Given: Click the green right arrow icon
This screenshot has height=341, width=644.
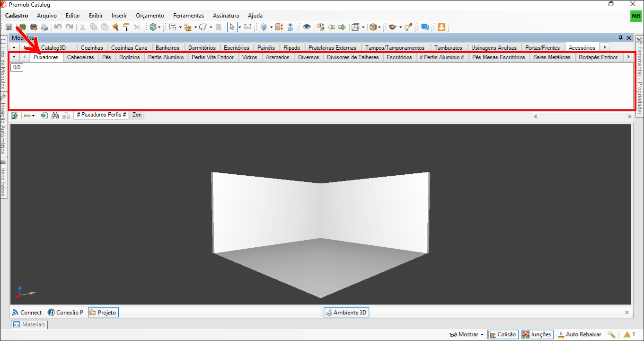Looking at the screenshot, I should [x=342, y=27].
